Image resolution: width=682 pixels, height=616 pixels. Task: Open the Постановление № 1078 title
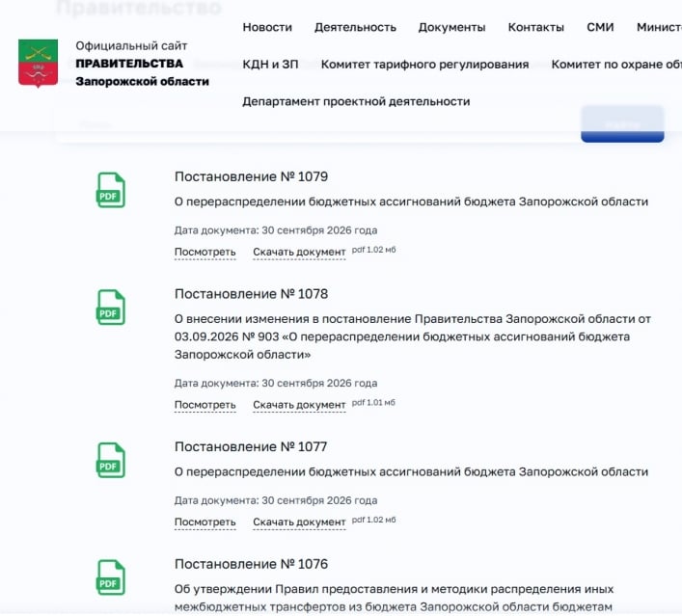click(251, 294)
